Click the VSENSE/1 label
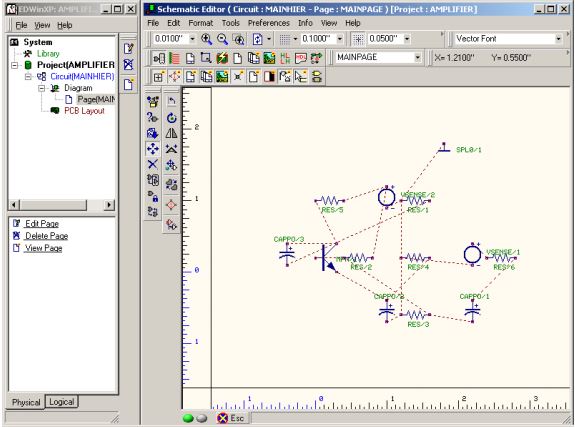This screenshot has width=575, height=427. pyautogui.click(x=503, y=252)
